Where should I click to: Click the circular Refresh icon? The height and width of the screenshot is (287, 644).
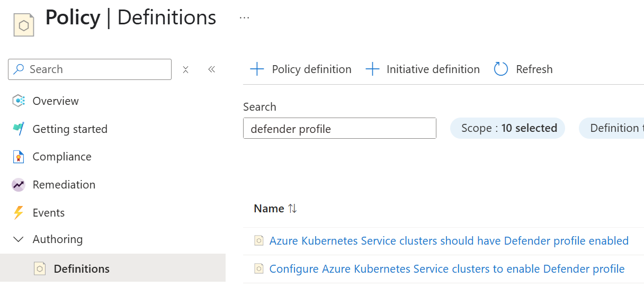[501, 69]
